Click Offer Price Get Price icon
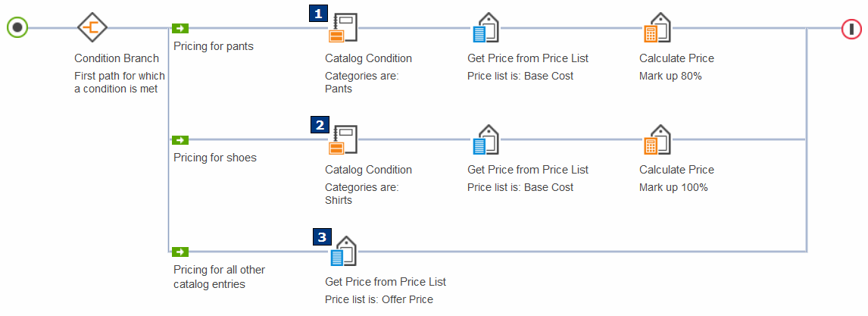The image size is (868, 316). (343, 252)
